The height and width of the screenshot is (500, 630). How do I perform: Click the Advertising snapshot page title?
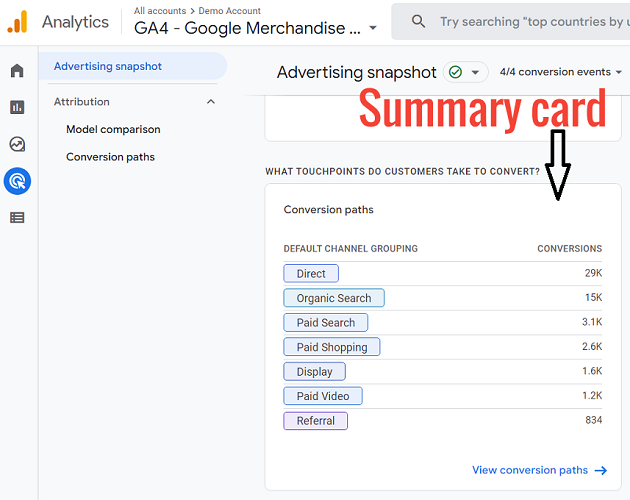(x=356, y=72)
